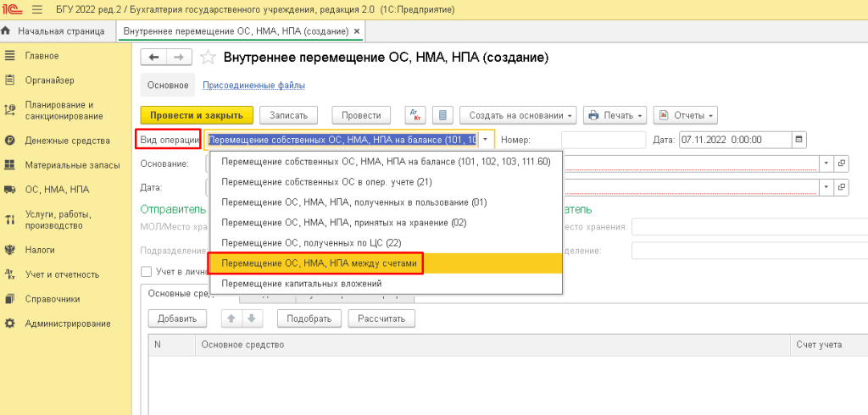Screen dimensions: 868x415
Task: Open the 'Отчеты' dropdown menu
Action: pos(686,115)
